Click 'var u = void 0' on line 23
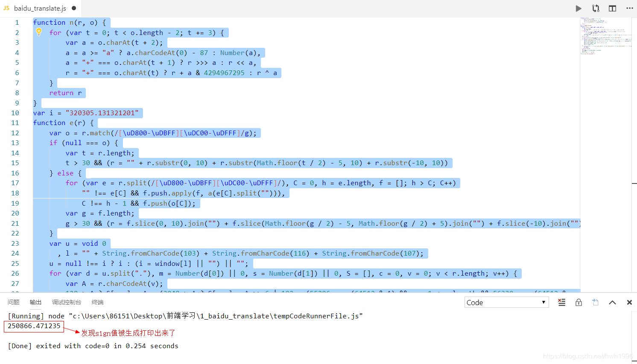The height and width of the screenshot is (364, 637). [78, 243]
